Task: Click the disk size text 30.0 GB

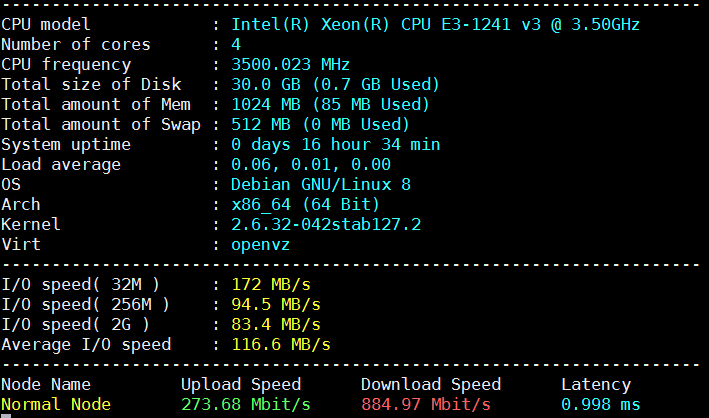Action: click(265, 84)
